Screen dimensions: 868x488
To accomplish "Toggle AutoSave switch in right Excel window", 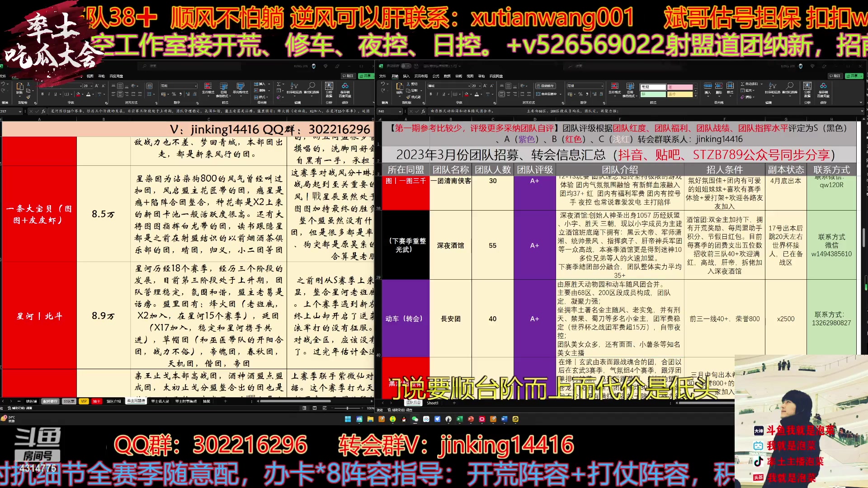I will (406, 66).
